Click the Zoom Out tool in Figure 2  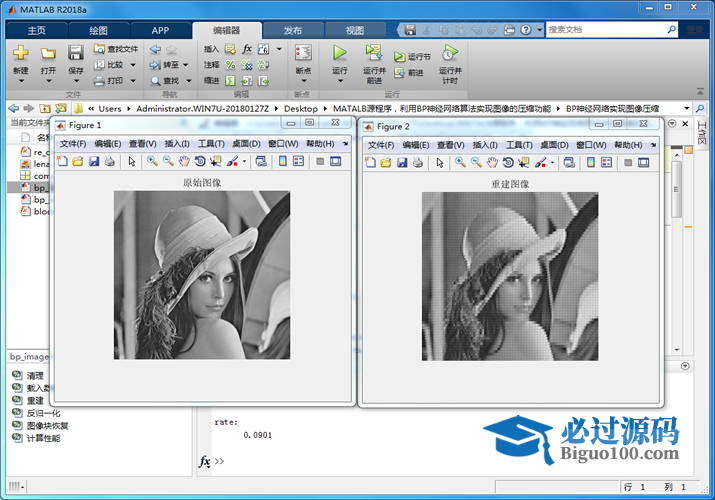click(x=476, y=162)
